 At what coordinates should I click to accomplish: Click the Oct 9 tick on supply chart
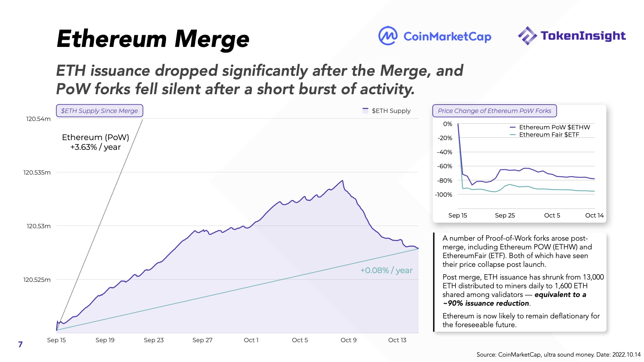point(348,340)
